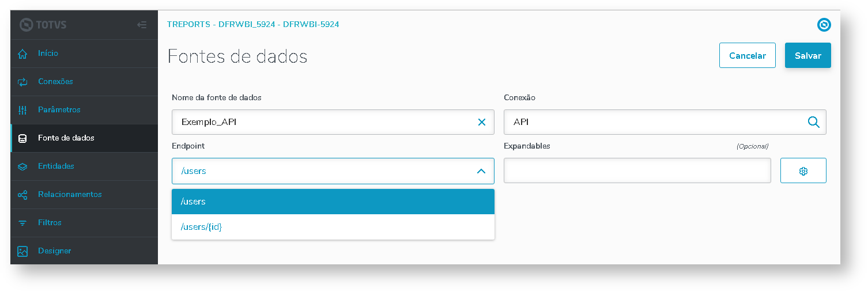Click the Entidades layers icon
Viewport: 868px width, 292px height.
pos(22,166)
